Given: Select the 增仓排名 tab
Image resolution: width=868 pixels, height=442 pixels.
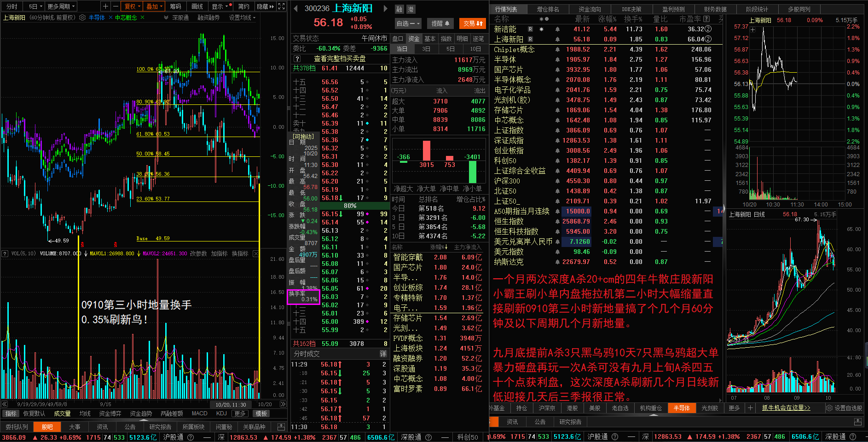Looking at the screenshot, I should pos(548,9).
